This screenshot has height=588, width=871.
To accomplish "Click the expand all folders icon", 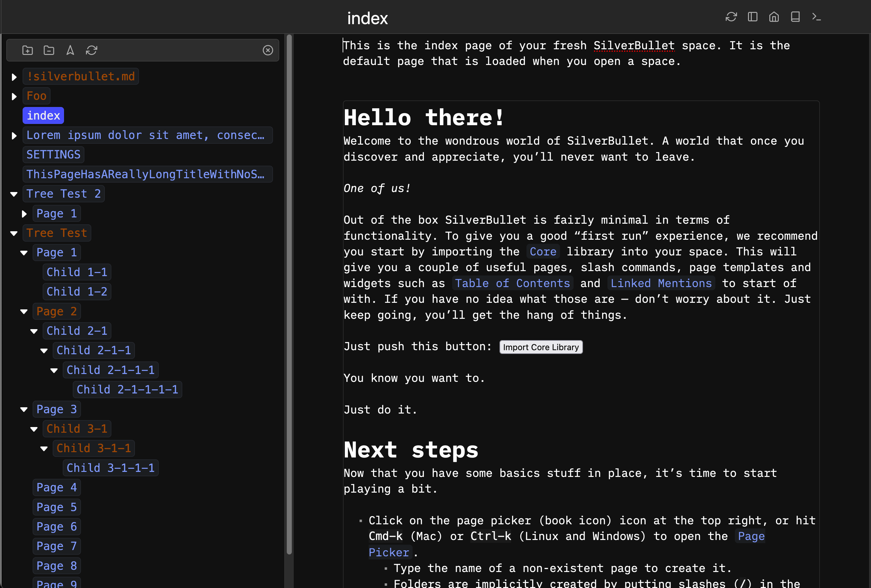I will [x=27, y=50].
